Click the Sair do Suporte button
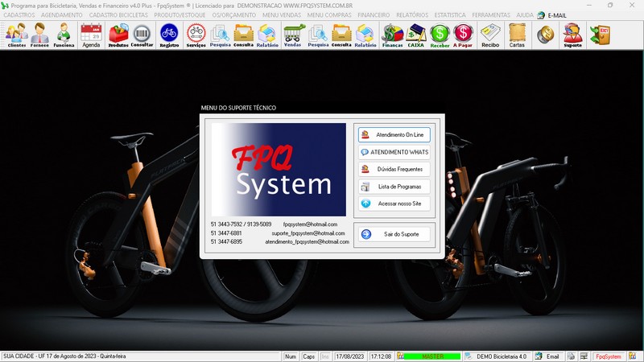Viewport: 644px width, 362px height. [394, 234]
